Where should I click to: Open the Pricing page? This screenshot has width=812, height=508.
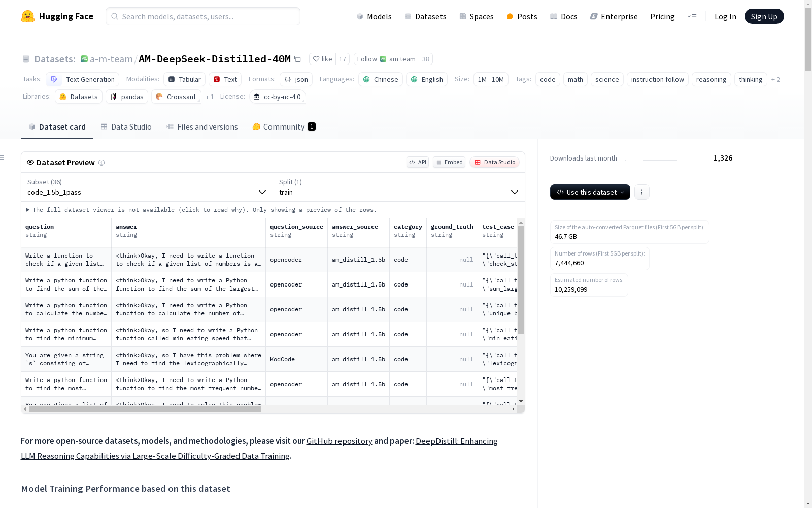[x=662, y=16]
